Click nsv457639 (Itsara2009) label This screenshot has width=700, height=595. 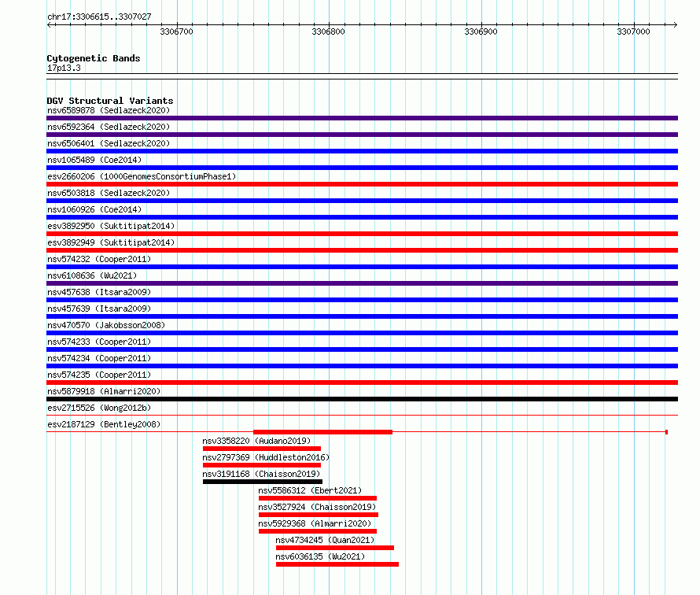pos(99,309)
